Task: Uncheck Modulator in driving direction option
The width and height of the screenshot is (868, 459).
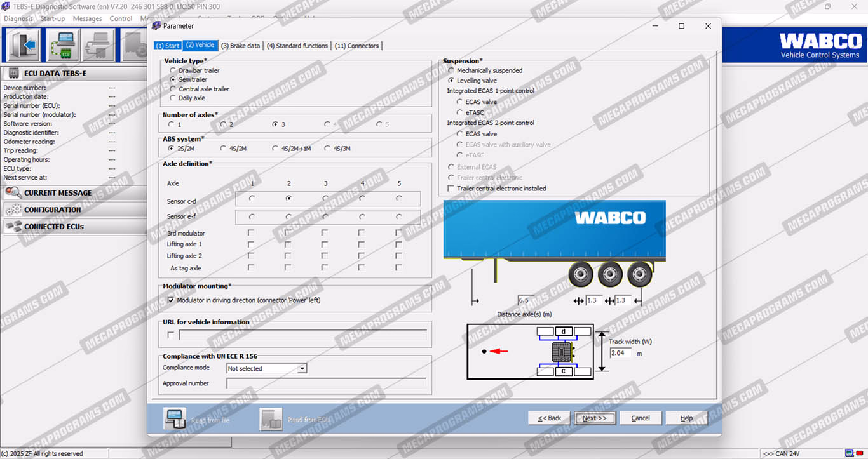Action: (170, 300)
